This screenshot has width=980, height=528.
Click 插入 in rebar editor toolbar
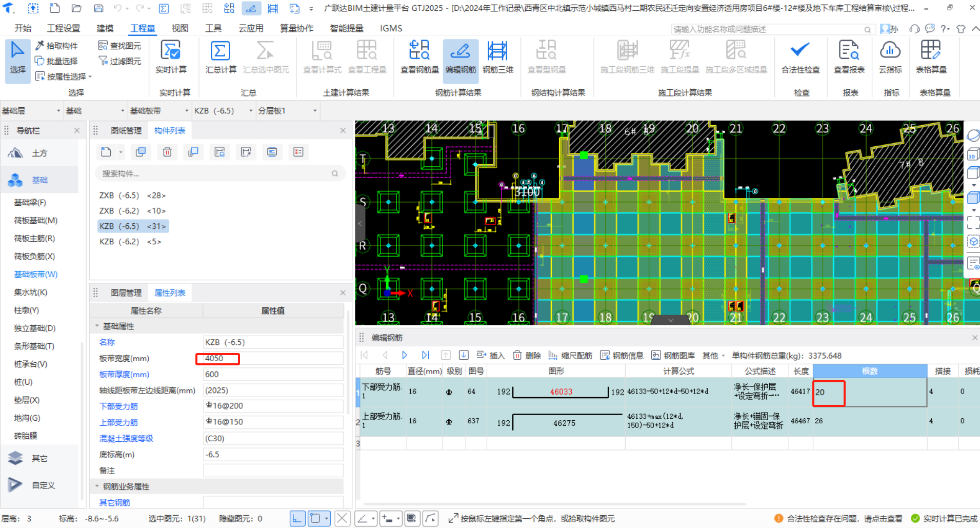click(491, 355)
